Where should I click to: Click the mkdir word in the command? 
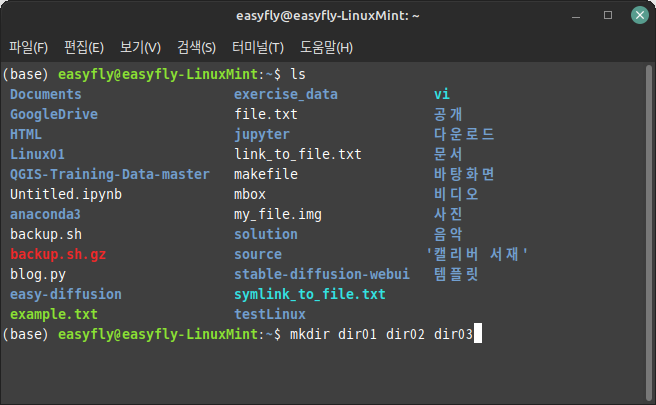310,334
